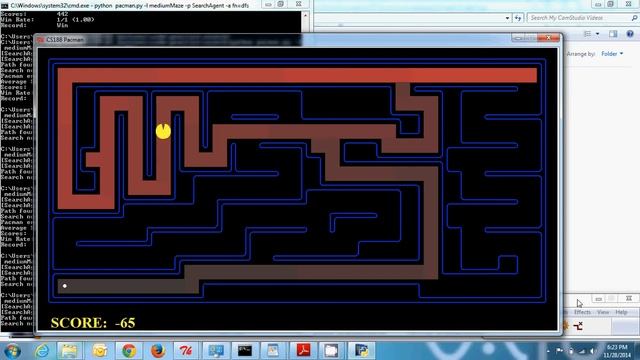Click the cmd.exe title bar icon
Screen dimensions: 640x360
coord(4,6)
